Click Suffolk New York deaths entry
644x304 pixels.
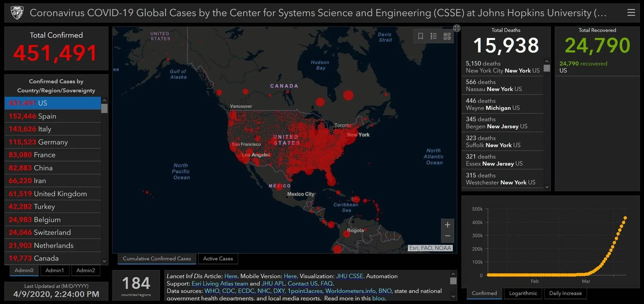(503, 141)
